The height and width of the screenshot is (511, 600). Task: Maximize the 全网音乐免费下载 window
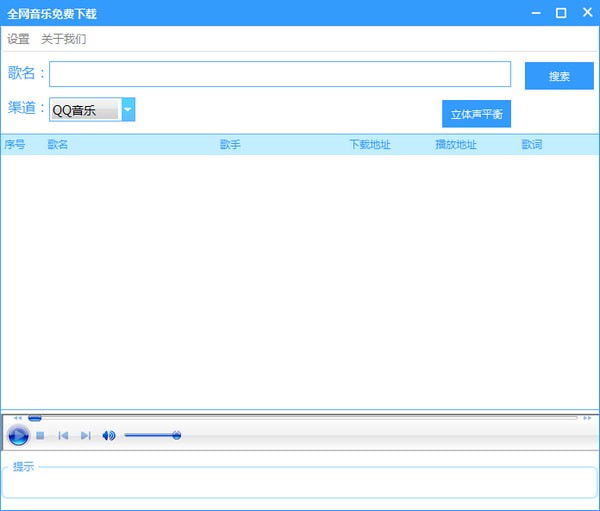561,13
